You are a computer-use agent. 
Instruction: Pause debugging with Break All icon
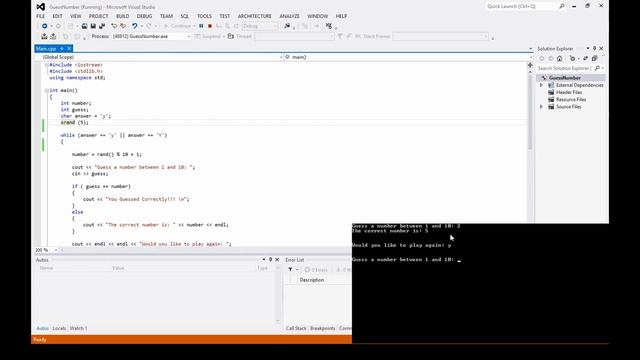pyautogui.click(x=201, y=26)
